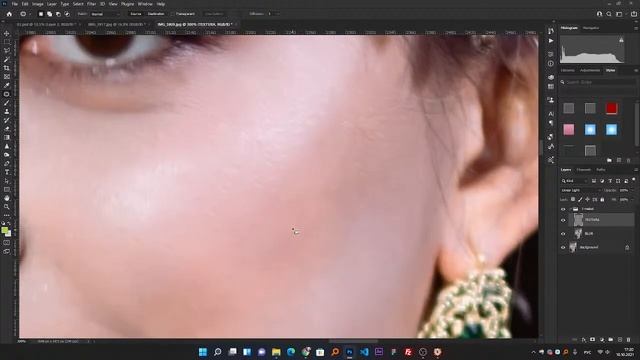The image size is (640, 360).
Task: Add a layer style via fx icon
Action: [584, 340]
